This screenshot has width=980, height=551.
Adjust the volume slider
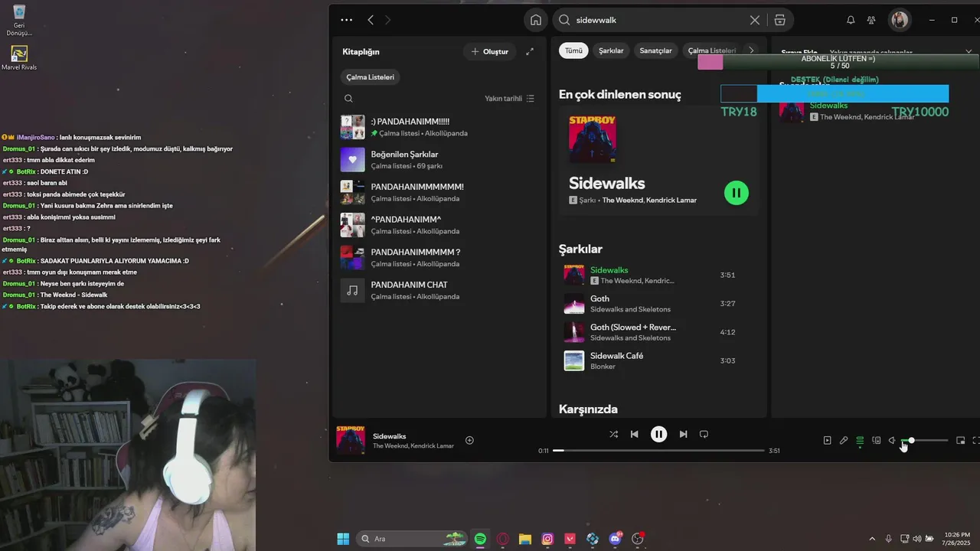924,440
